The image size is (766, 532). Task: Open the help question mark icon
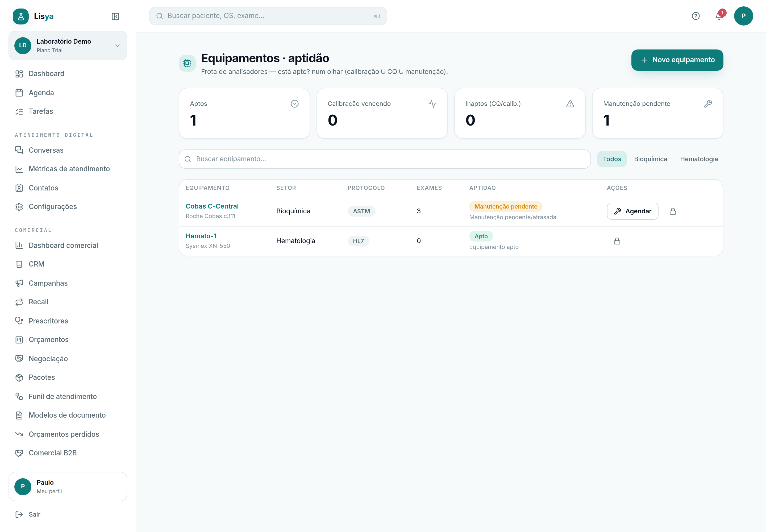696,16
